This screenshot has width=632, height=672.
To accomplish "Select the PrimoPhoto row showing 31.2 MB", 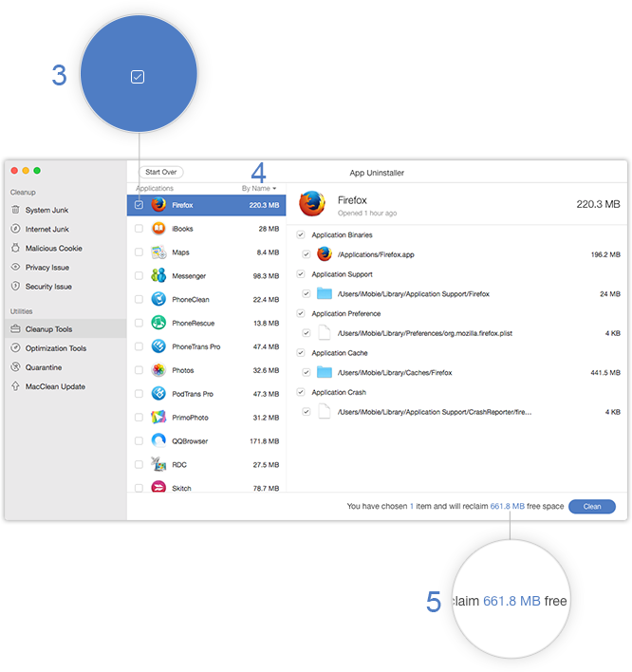I will click(x=207, y=417).
